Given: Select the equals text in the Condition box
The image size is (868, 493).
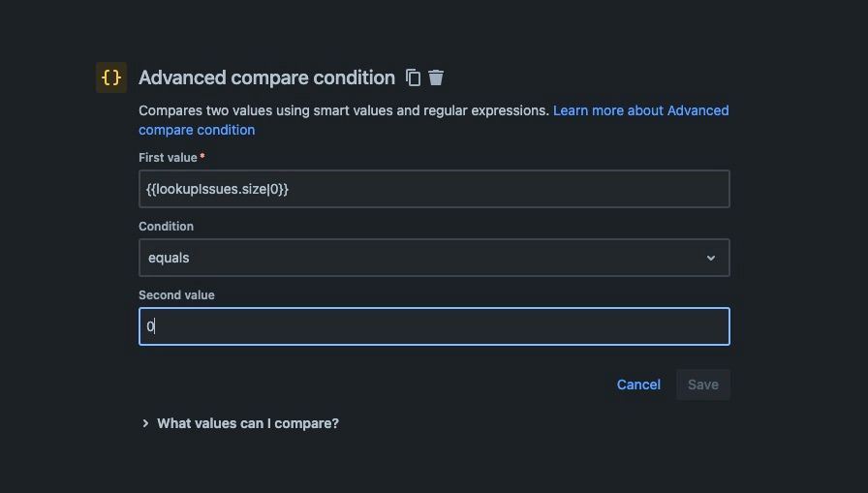Looking at the screenshot, I should click(169, 258).
